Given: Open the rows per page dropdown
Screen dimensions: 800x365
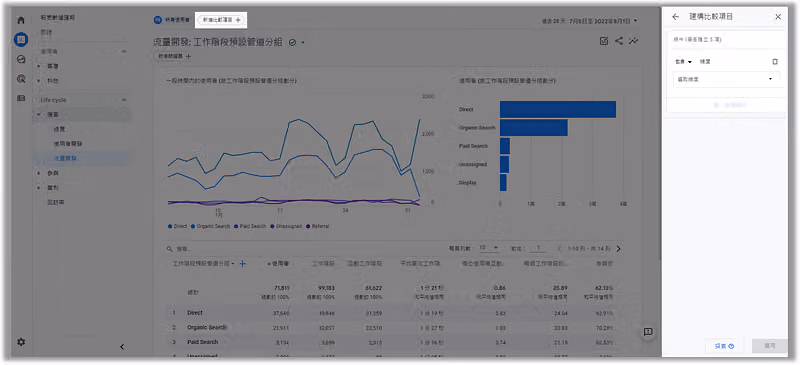Looking at the screenshot, I should [x=489, y=248].
